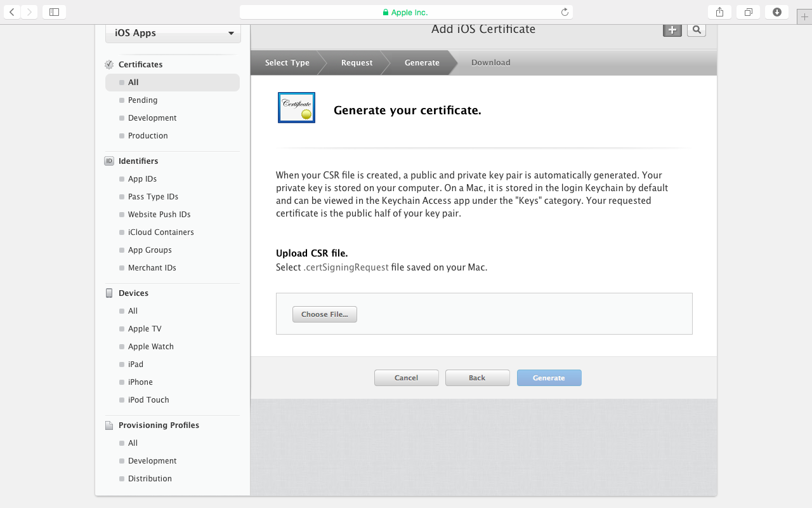Click the .certSigningRequest text
This screenshot has width=812, height=508.
346,267
